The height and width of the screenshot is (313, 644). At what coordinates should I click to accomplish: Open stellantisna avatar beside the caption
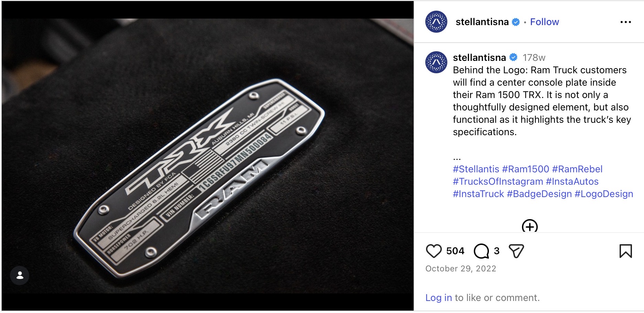click(436, 62)
